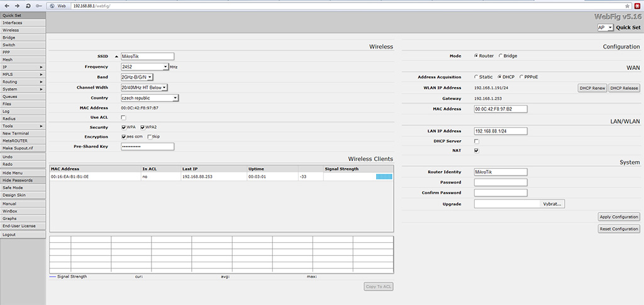Click the SSID input field

tap(147, 56)
